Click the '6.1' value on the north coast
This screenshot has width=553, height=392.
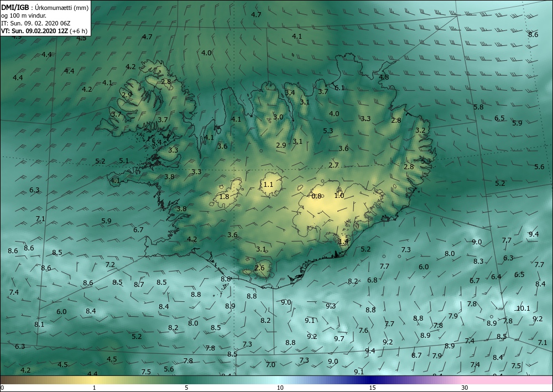(340, 88)
